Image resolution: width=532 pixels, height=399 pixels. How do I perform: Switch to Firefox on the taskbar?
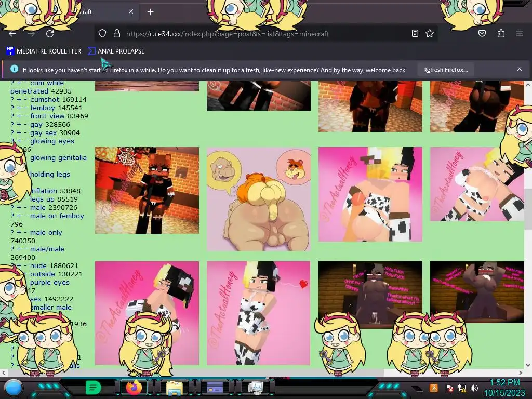pos(134,387)
